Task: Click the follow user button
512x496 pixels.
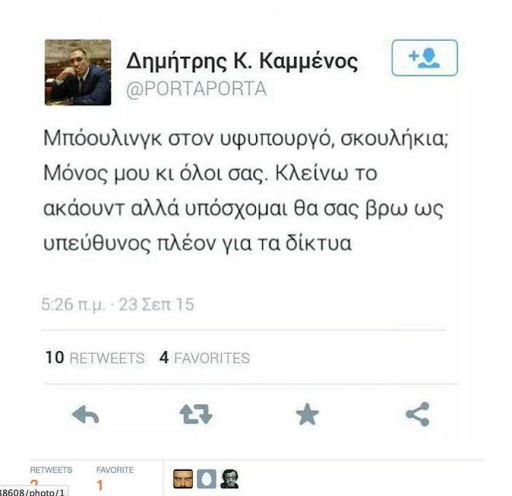Action: tap(424, 58)
